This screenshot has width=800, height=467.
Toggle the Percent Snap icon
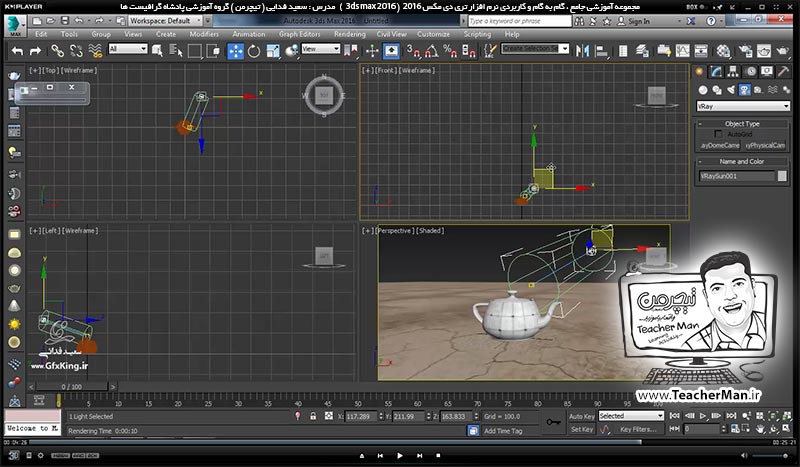(450, 51)
